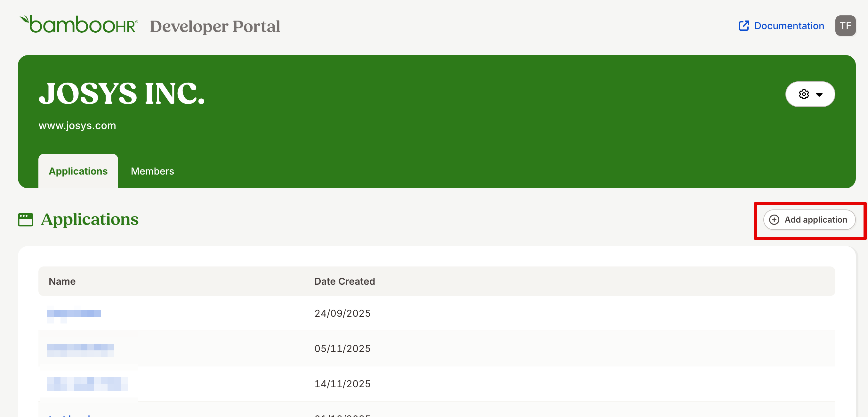Open the application created on 05/11/2025
868x417 pixels.
pos(81,349)
